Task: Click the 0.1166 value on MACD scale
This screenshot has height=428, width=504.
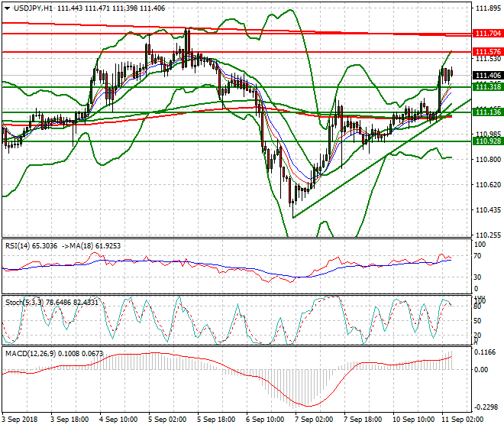Action: pyautogui.click(x=486, y=352)
